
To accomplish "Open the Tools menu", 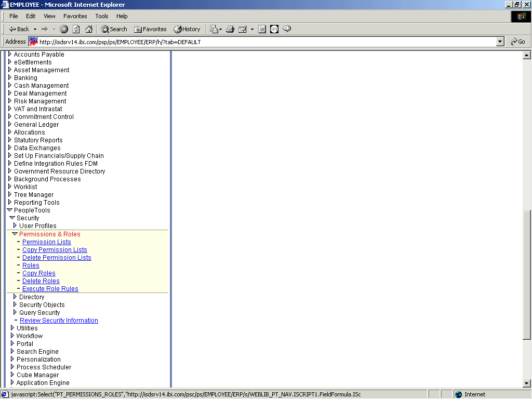I will click(101, 16).
